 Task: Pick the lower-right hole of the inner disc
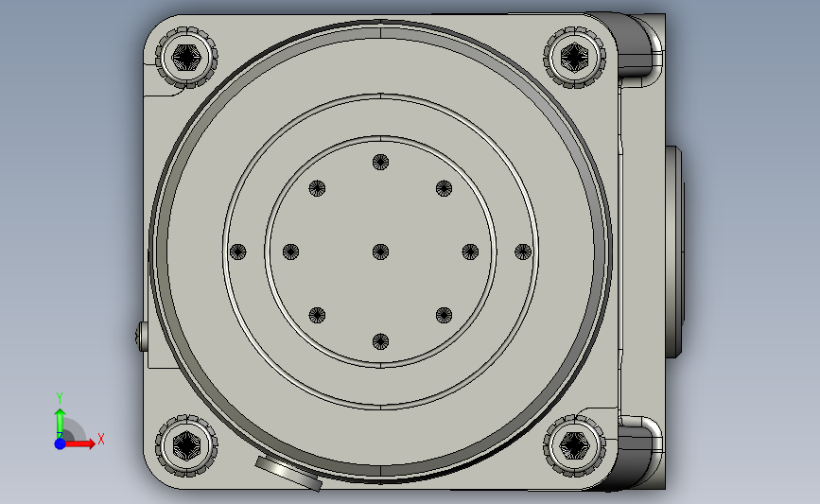[444, 315]
